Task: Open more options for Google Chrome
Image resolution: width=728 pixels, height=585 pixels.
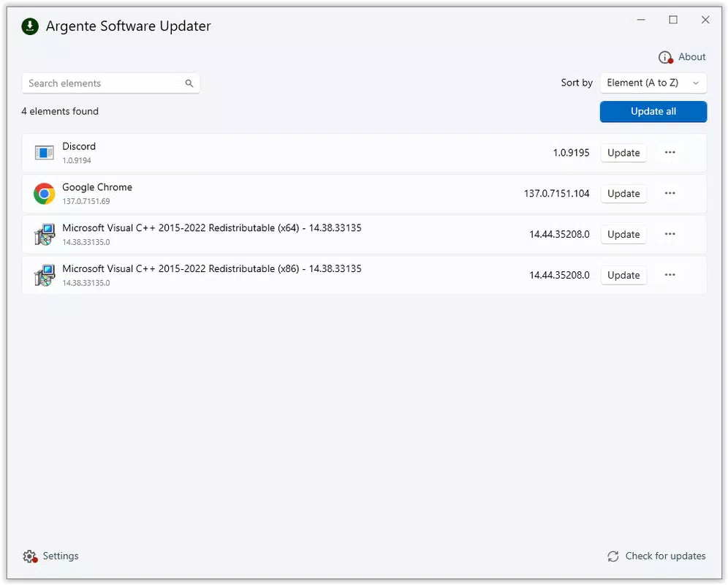Action: tap(670, 193)
